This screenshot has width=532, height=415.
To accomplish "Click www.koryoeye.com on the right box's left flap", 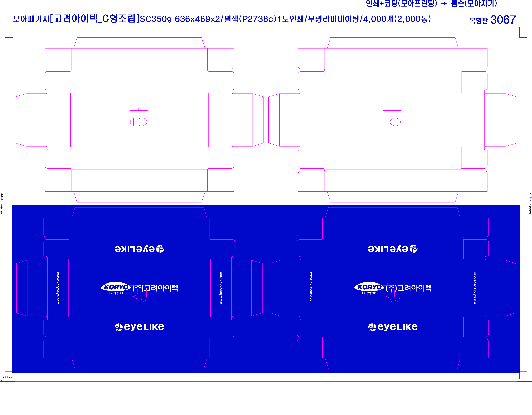I will coord(311,288).
